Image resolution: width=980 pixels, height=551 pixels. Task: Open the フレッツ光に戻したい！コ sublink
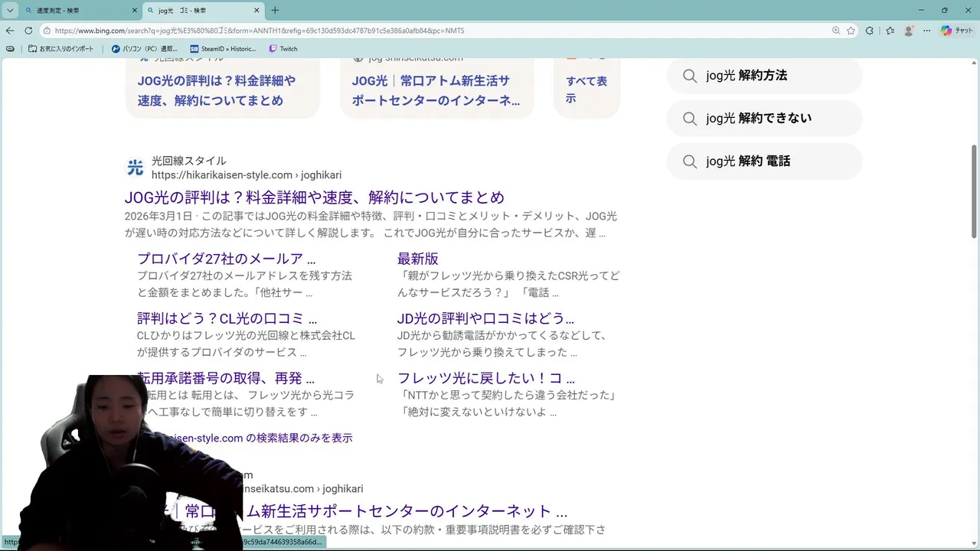pyautogui.click(x=486, y=378)
